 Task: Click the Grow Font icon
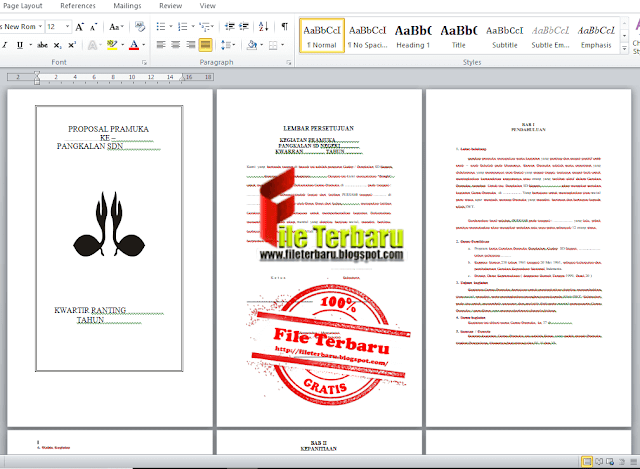pos(80,27)
